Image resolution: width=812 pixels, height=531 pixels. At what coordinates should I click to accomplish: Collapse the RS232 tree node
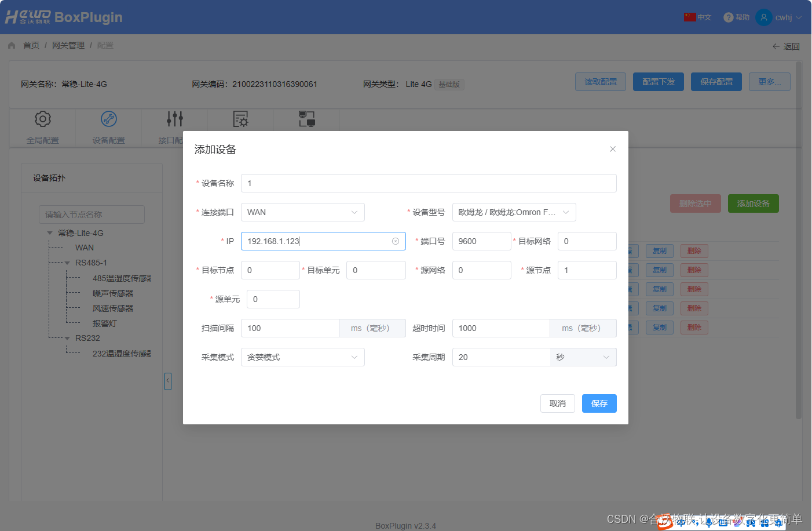67,338
